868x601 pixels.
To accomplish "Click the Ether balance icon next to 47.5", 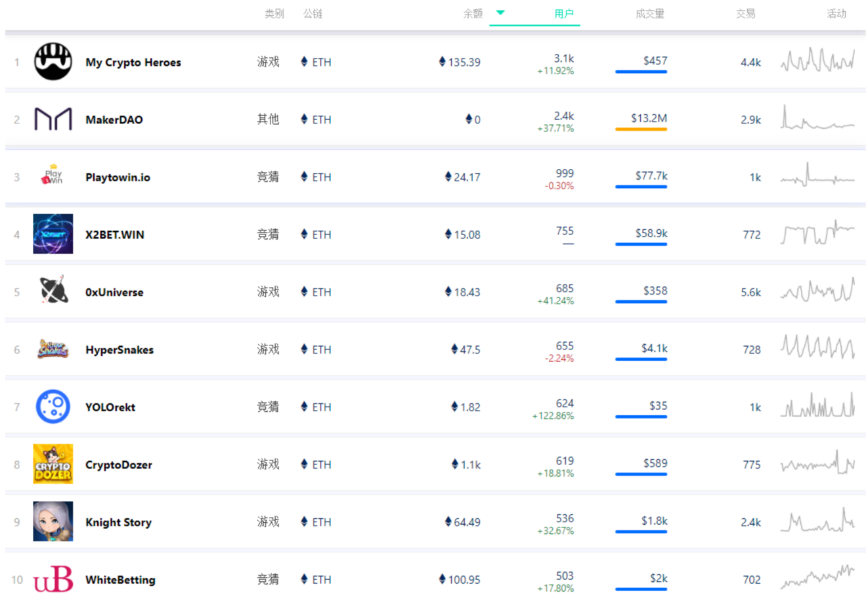I will tap(454, 349).
